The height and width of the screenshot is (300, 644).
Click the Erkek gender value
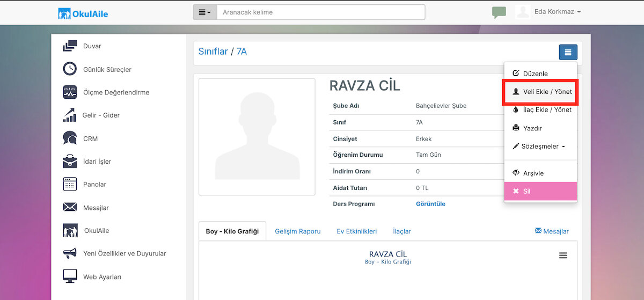point(424,139)
